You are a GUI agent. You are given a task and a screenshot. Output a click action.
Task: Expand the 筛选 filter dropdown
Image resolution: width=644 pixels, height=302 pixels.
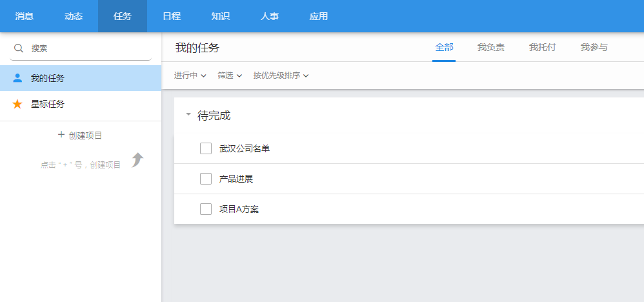coord(230,75)
